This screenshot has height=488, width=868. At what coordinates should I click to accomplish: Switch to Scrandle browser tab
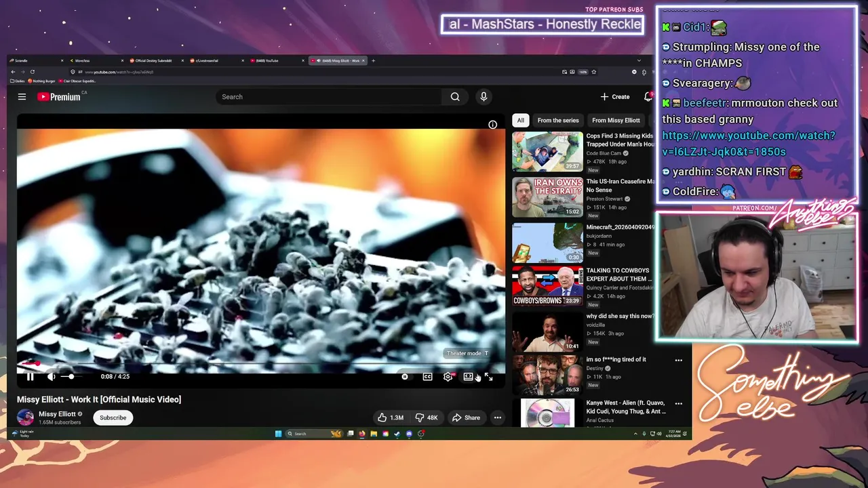(37, 60)
